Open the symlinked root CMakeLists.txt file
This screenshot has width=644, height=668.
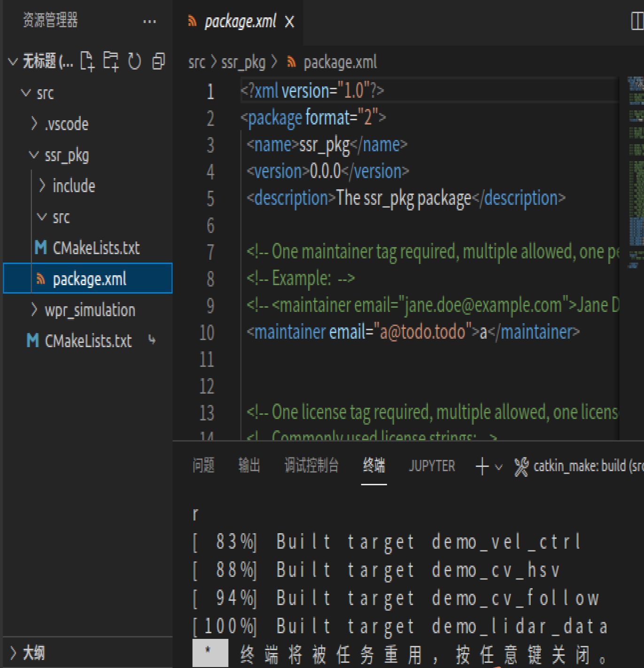click(88, 341)
